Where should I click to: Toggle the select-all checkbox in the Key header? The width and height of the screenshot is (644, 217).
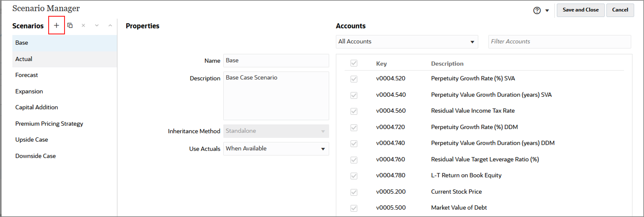tap(354, 63)
